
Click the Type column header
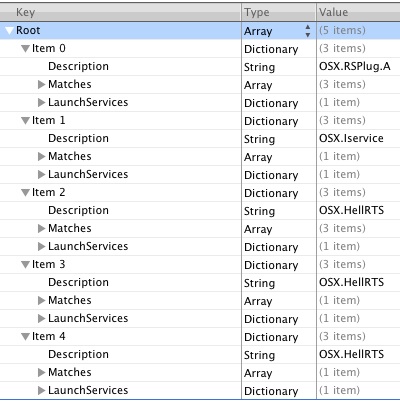pos(279,12)
